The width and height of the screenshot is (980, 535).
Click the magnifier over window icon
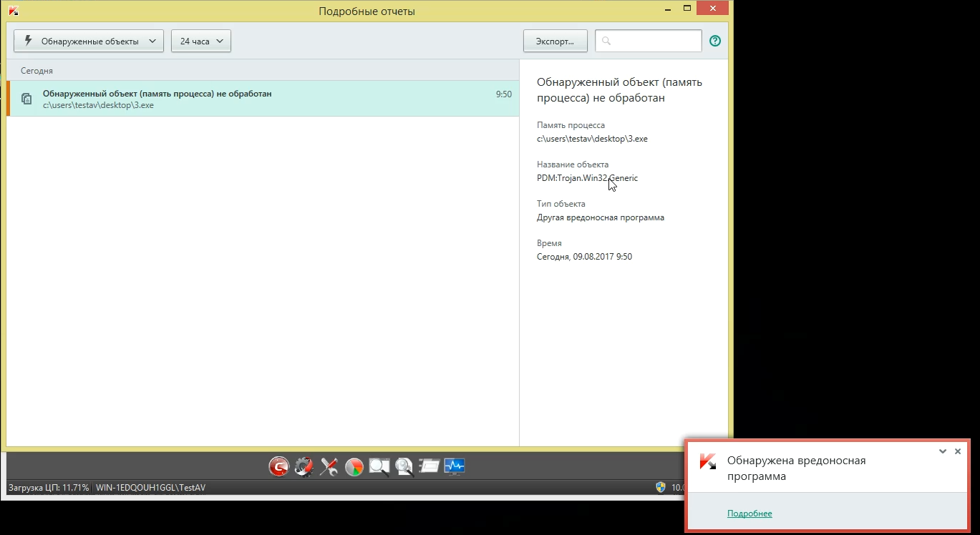379,467
